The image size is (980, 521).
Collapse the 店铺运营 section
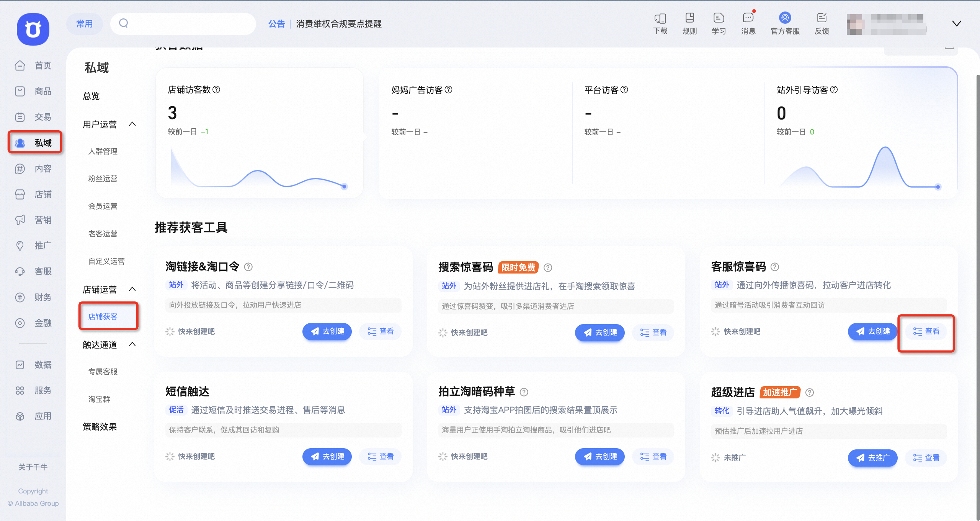pyautogui.click(x=132, y=289)
